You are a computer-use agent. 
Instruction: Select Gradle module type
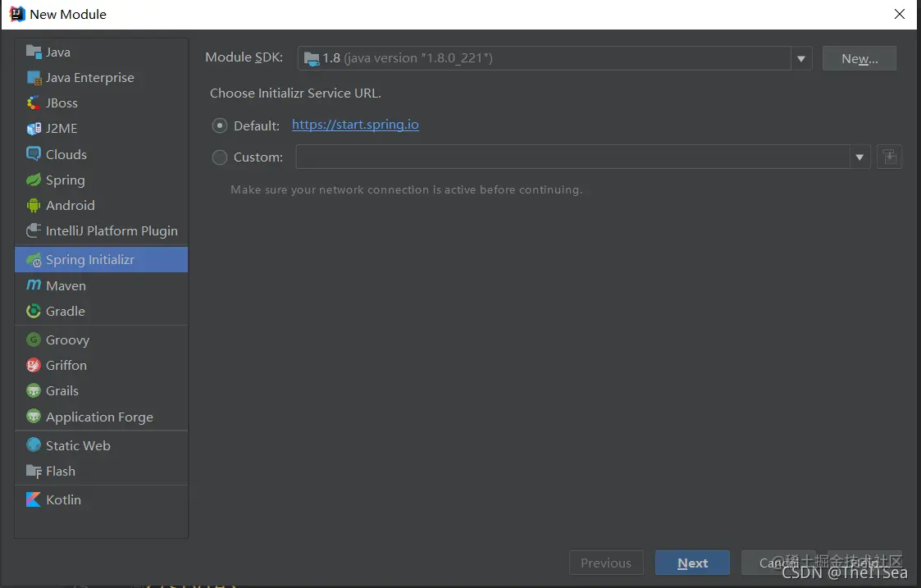click(x=101, y=311)
